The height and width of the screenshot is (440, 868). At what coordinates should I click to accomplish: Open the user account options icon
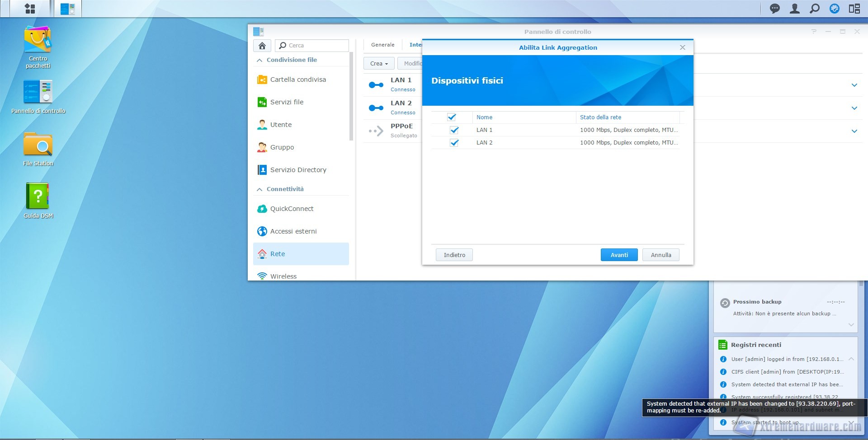[794, 9]
